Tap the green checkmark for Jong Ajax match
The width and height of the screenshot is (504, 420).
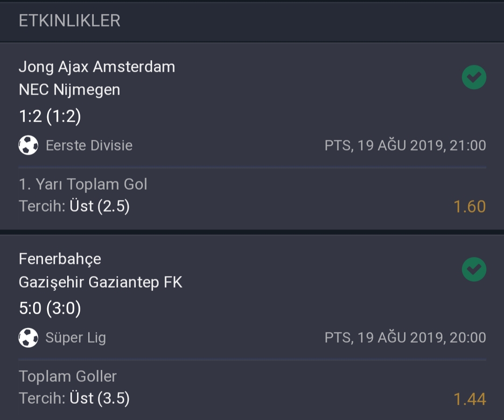coord(474,77)
